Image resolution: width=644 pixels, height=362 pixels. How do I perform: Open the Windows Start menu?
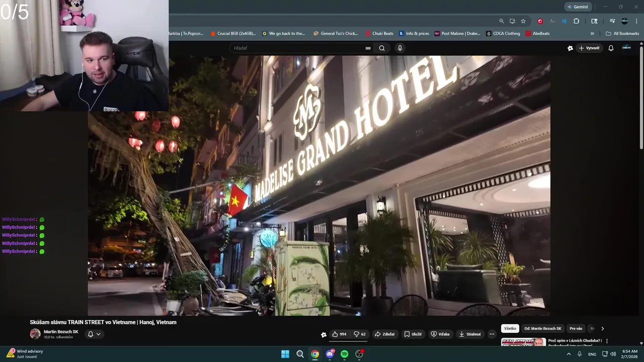(x=285, y=354)
